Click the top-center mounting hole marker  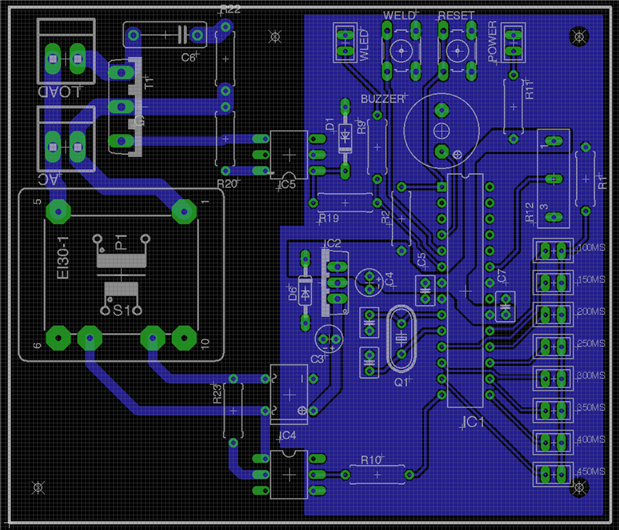(x=275, y=37)
